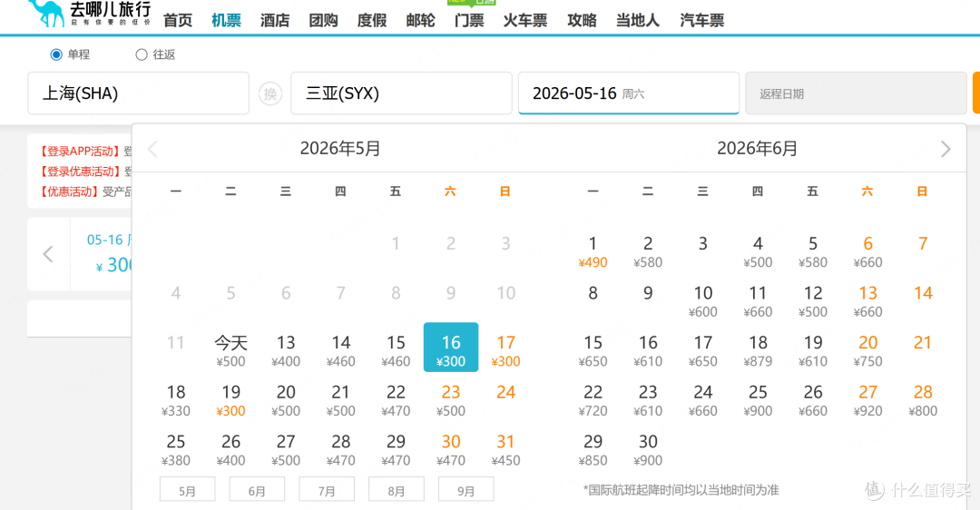
Task: Go to next month in calendar
Action: (x=945, y=150)
